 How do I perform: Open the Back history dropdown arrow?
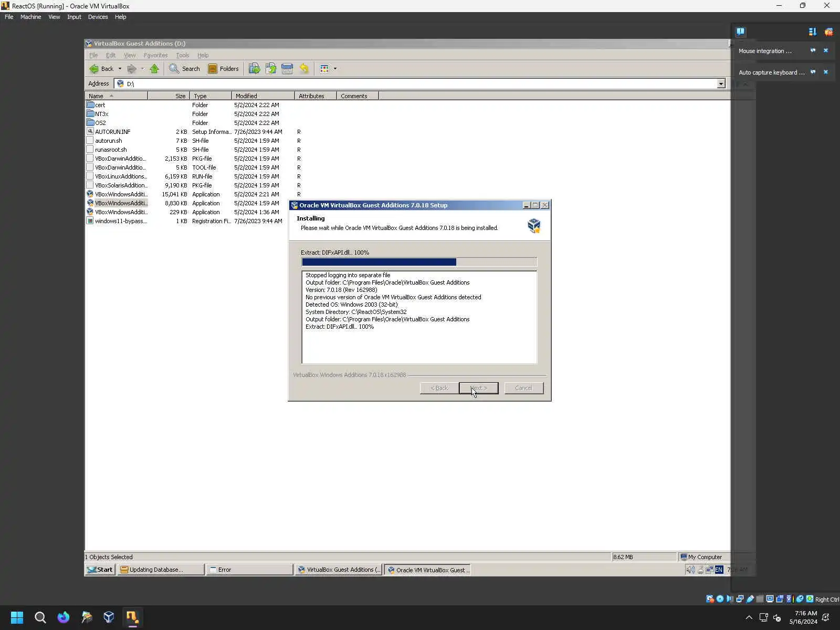click(120, 69)
